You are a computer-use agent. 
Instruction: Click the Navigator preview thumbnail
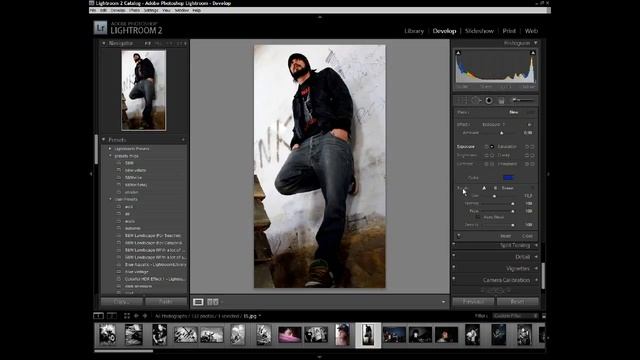pyautogui.click(x=144, y=90)
